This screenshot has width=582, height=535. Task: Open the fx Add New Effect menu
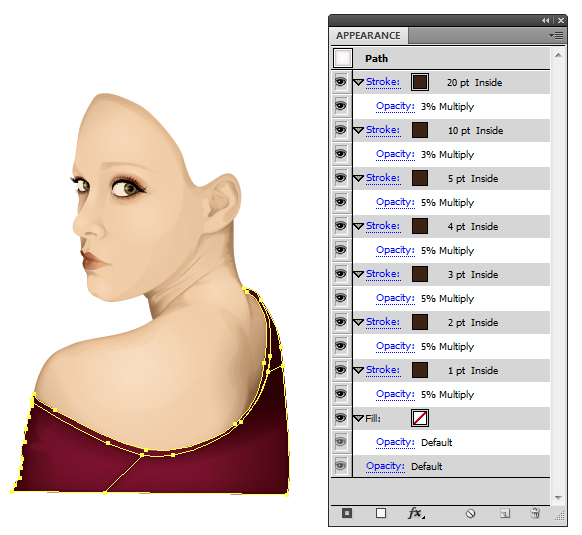[416, 513]
